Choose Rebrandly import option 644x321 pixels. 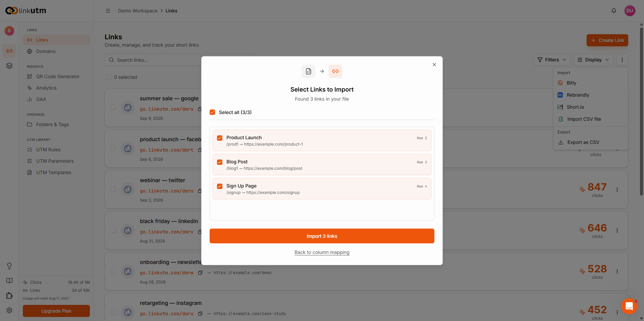tap(591, 95)
